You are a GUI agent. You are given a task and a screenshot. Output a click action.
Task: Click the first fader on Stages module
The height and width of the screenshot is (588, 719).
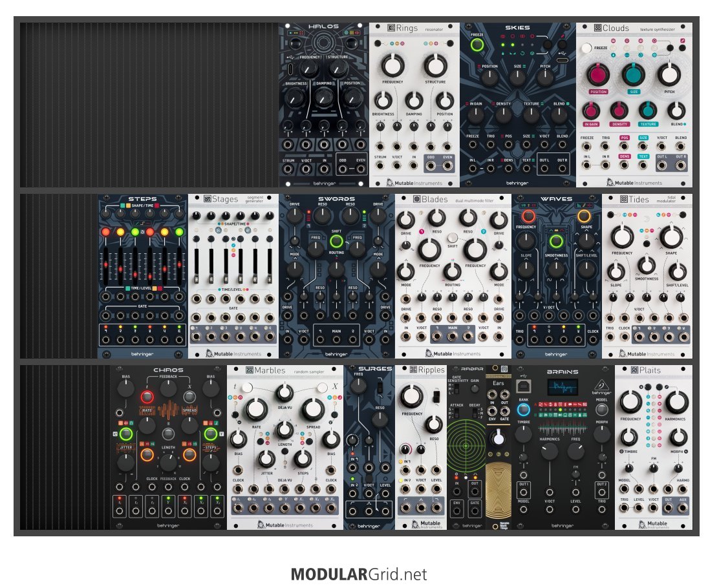click(x=197, y=267)
